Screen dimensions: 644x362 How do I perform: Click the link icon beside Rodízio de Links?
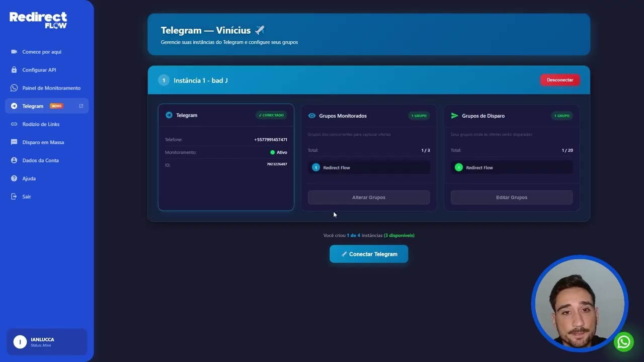(x=14, y=124)
